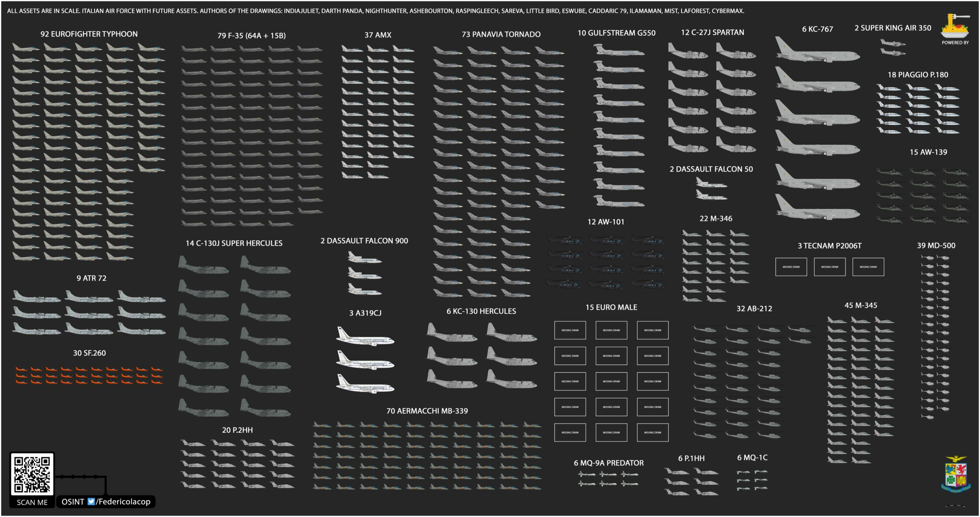The width and height of the screenshot is (980, 517).
Task: Select the 15 EURO MALE heading
Action: tap(611, 308)
